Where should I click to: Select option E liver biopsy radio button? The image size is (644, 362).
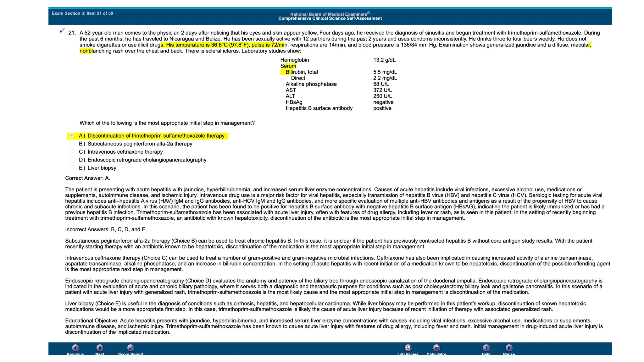(72, 168)
